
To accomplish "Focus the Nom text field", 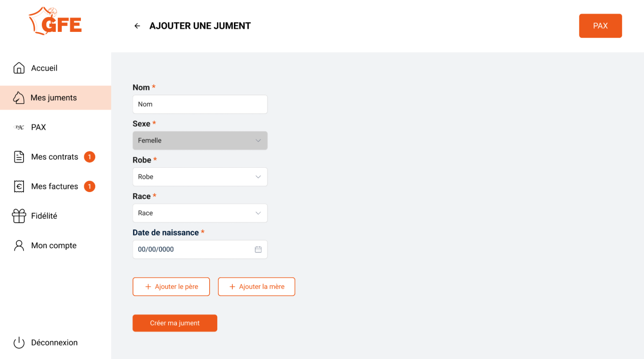I will 200,104.
